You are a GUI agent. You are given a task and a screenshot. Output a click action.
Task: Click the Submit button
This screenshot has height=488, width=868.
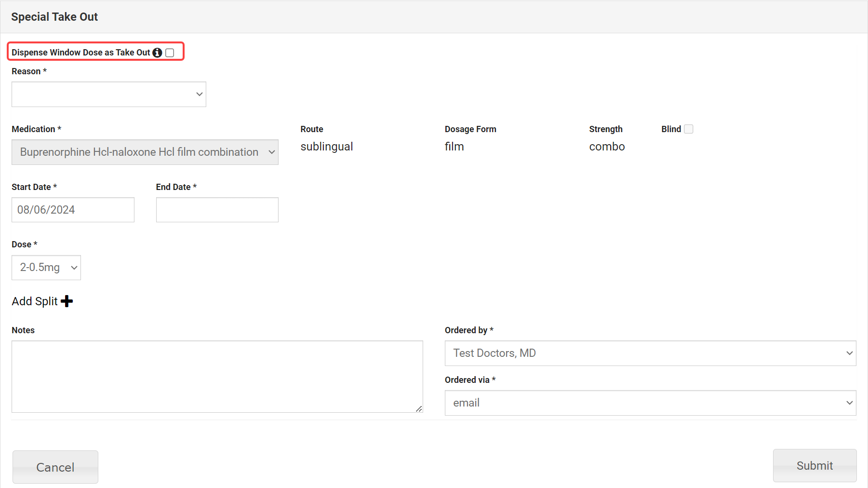click(x=814, y=466)
